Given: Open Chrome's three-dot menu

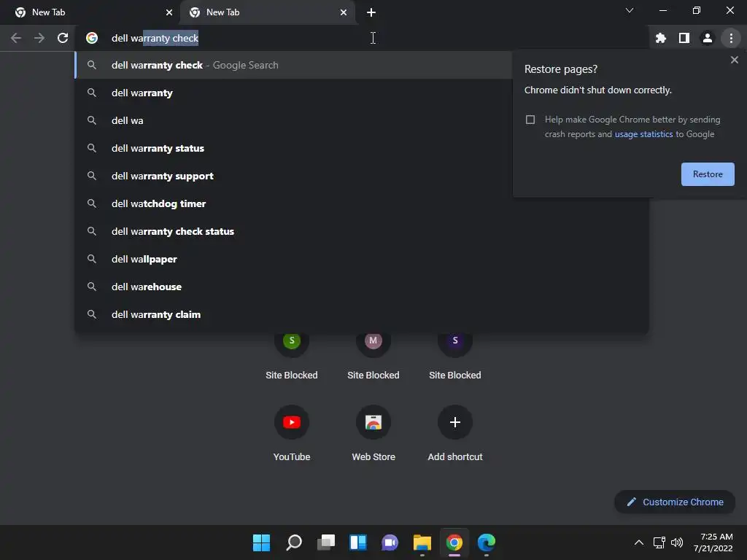Looking at the screenshot, I should pyautogui.click(x=731, y=38).
